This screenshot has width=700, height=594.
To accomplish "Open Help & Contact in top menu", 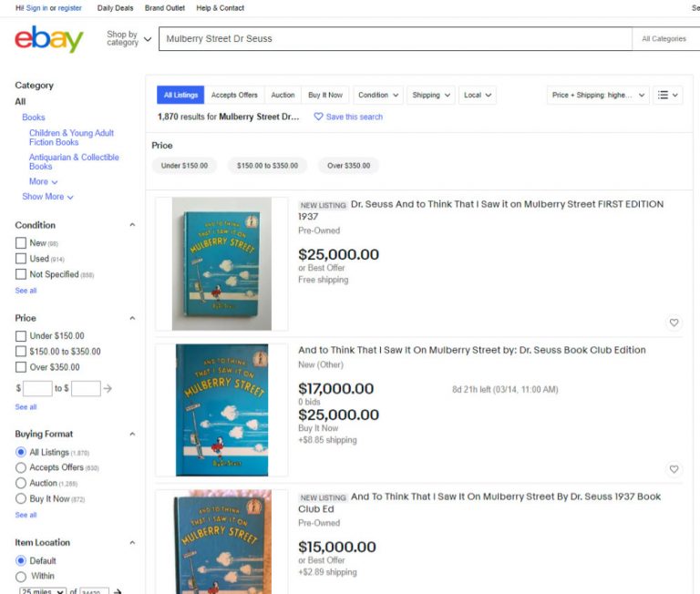I will pos(220,8).
